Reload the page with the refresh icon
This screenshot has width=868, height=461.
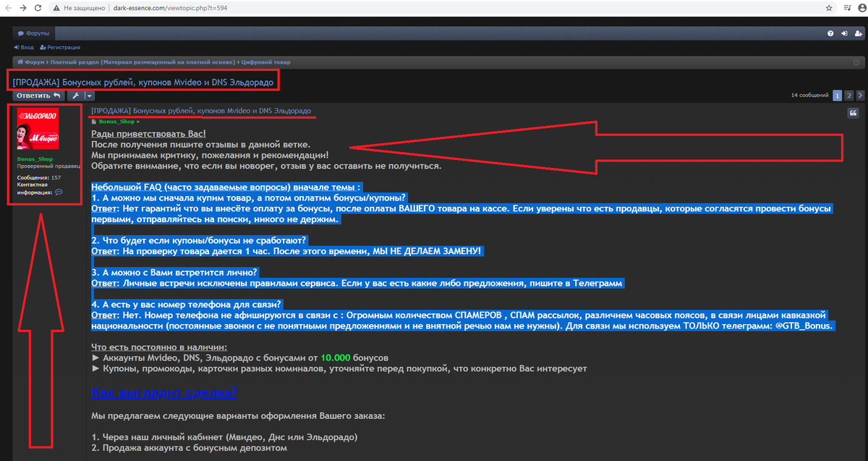40,7
